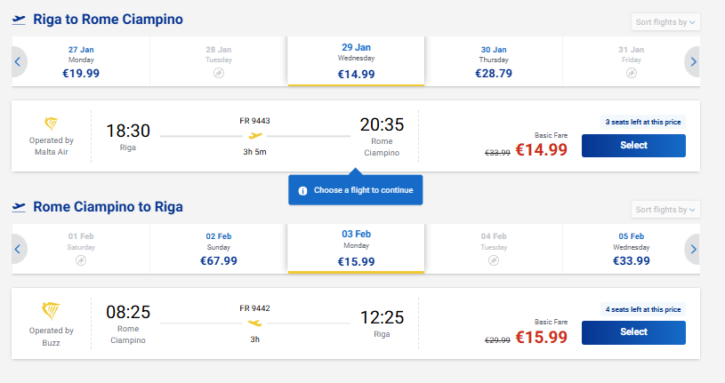
Task: Choose the 27 Jan Monday €19.99 date tab
Action: coord(81,62)
